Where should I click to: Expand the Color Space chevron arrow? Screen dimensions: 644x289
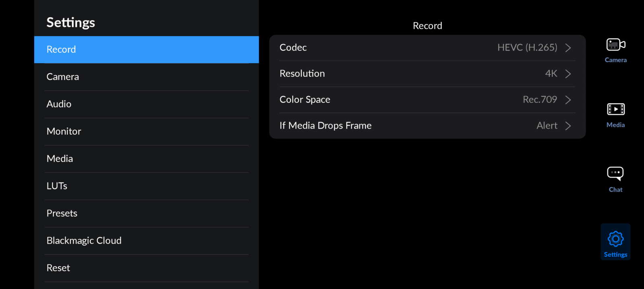tap(568, 100)
